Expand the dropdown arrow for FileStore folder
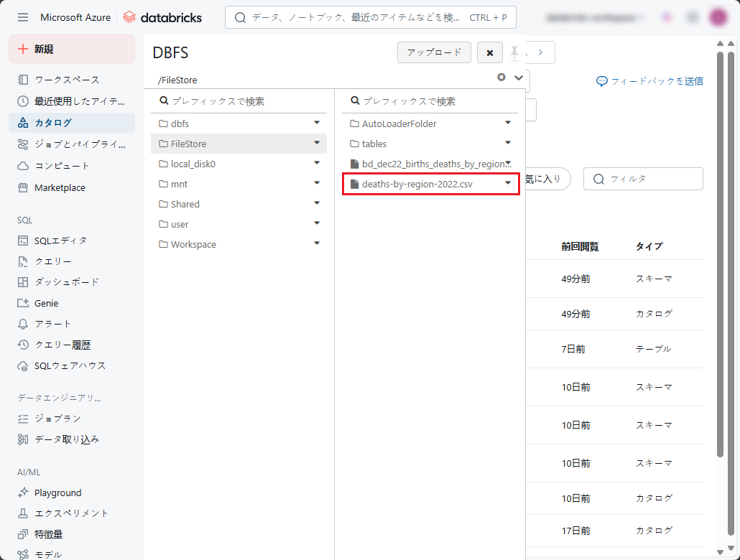 [x=317, y=143]
